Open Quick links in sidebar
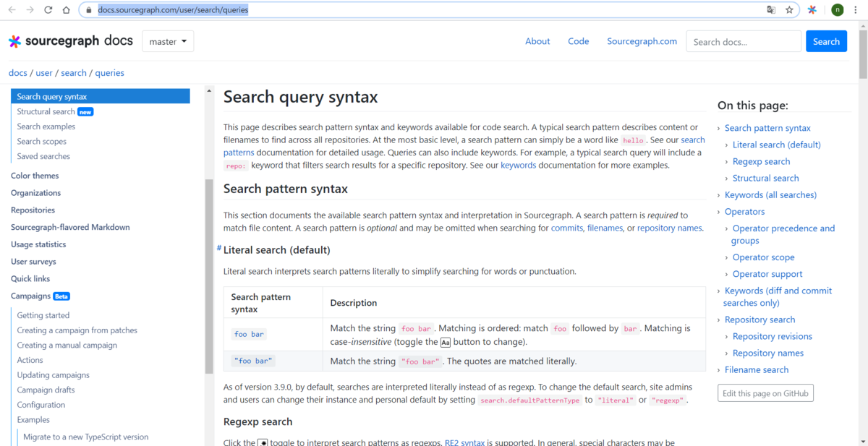The height and width of the screenshot is (446, 868). pyautogui.click(x=30, y=278)
